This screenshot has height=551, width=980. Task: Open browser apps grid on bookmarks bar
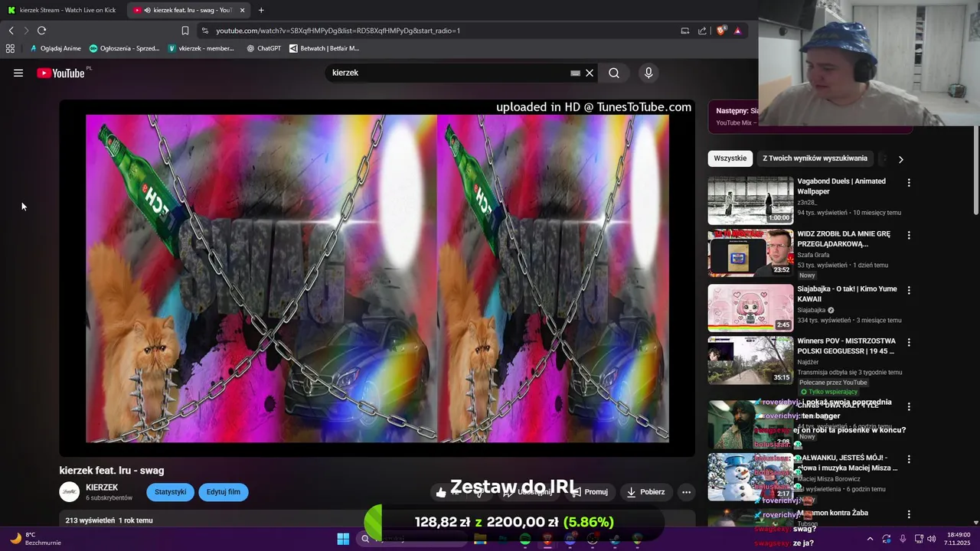tap(10, 48)
